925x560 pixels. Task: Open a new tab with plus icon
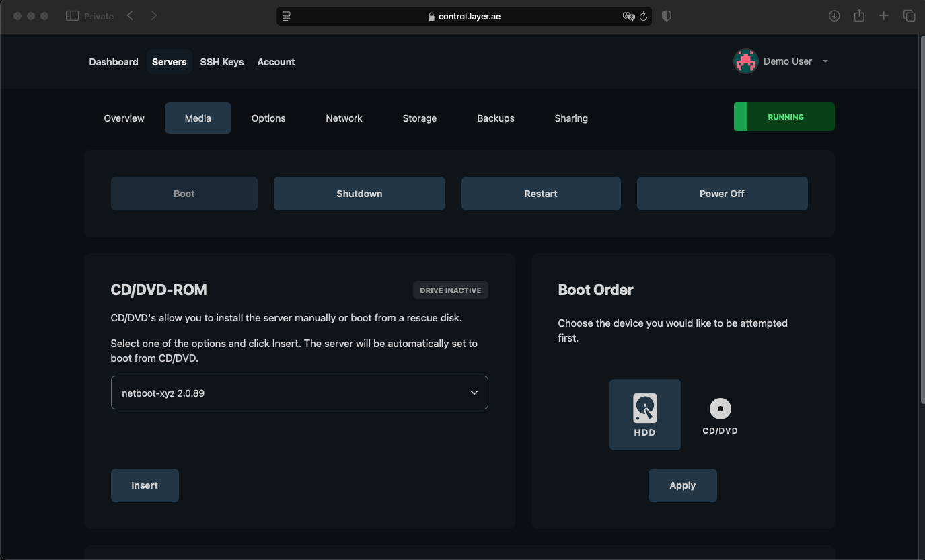pos(884,16)
